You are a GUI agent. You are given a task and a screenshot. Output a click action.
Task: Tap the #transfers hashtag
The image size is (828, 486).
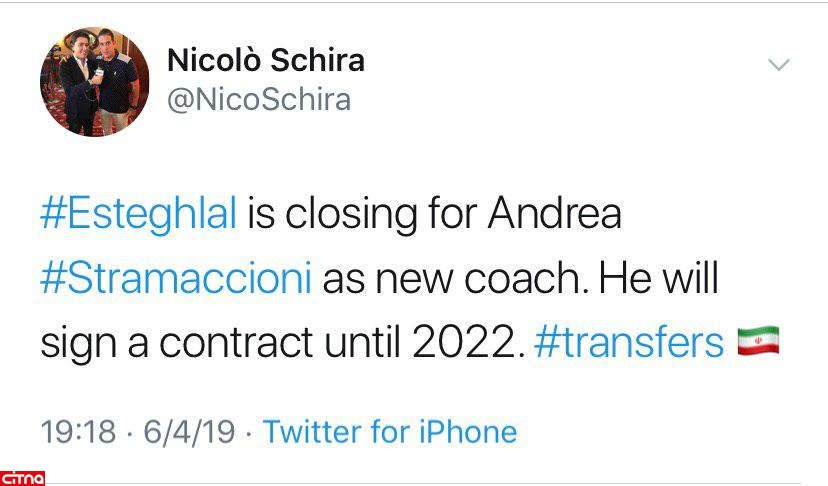coord(629,342)
